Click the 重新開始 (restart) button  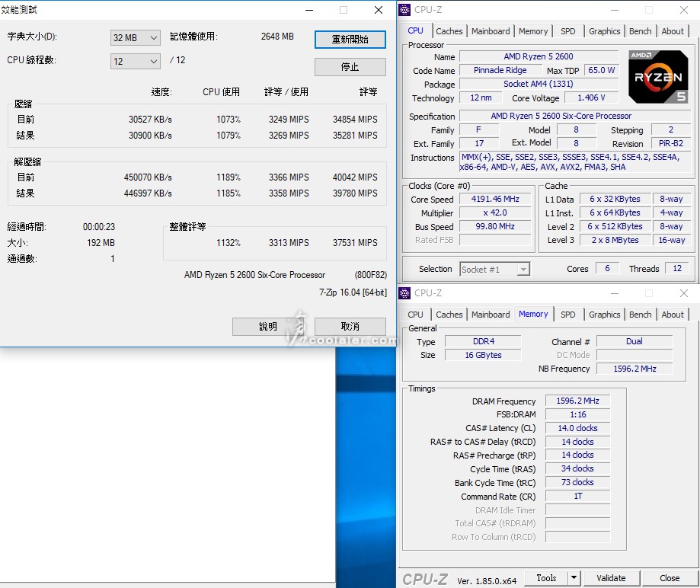(x=350, y=40)
